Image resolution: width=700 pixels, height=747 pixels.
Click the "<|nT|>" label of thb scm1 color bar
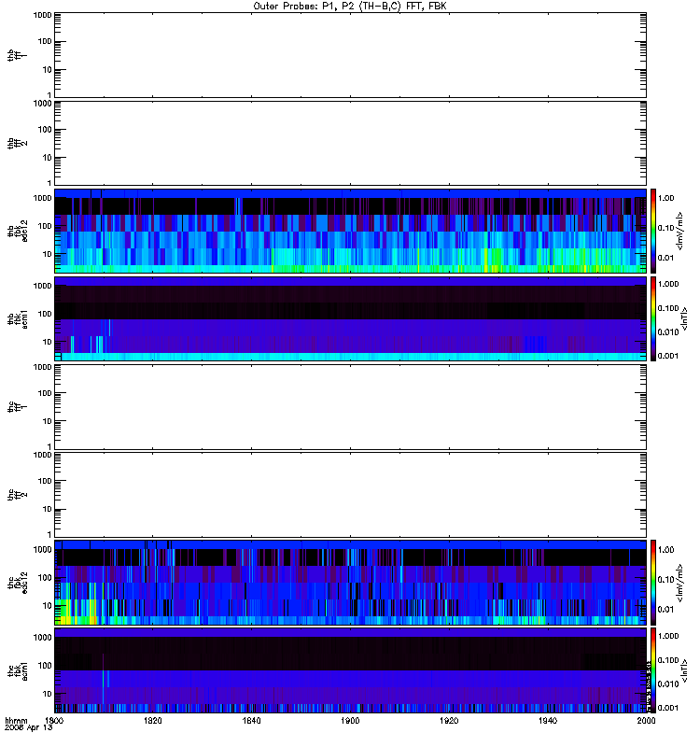point(685,318)
